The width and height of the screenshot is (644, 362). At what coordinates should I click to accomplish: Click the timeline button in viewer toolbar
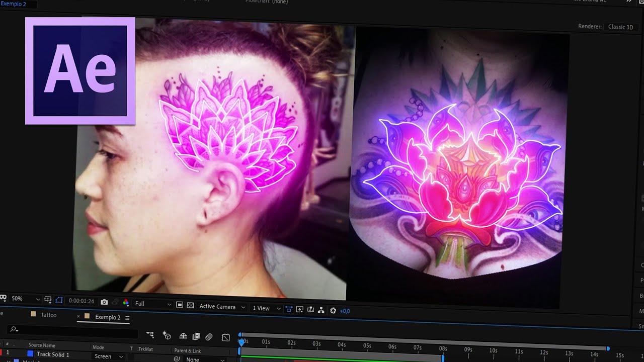310,310
